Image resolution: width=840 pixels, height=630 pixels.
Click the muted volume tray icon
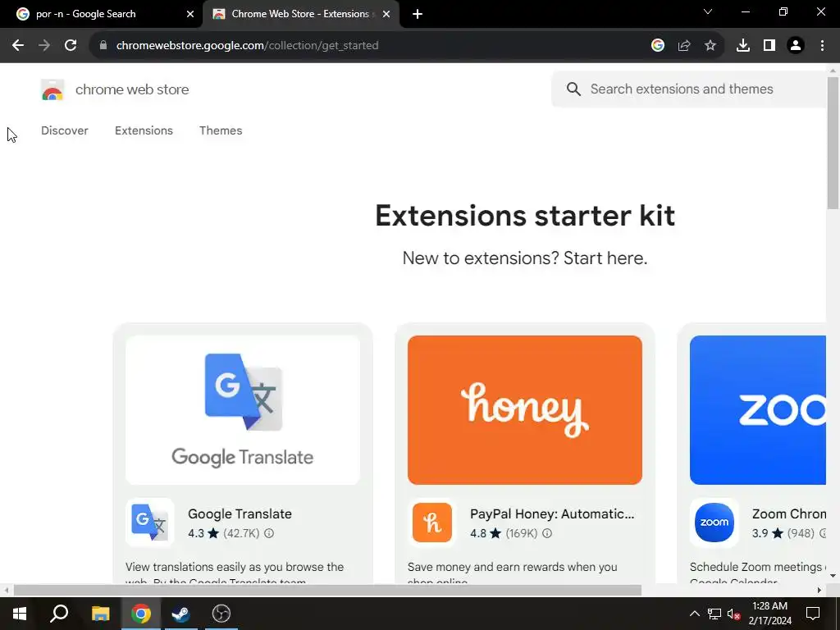coord(733,614)
